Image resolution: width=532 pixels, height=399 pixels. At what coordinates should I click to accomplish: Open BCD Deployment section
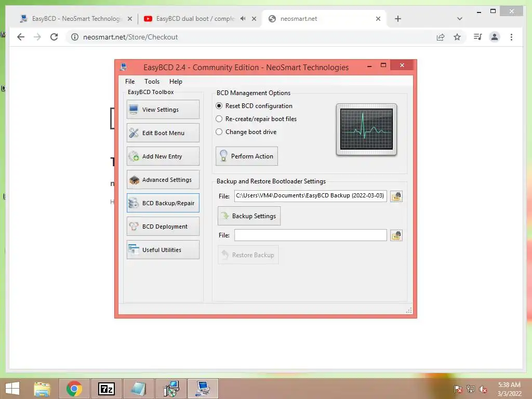tap(163, 227)
